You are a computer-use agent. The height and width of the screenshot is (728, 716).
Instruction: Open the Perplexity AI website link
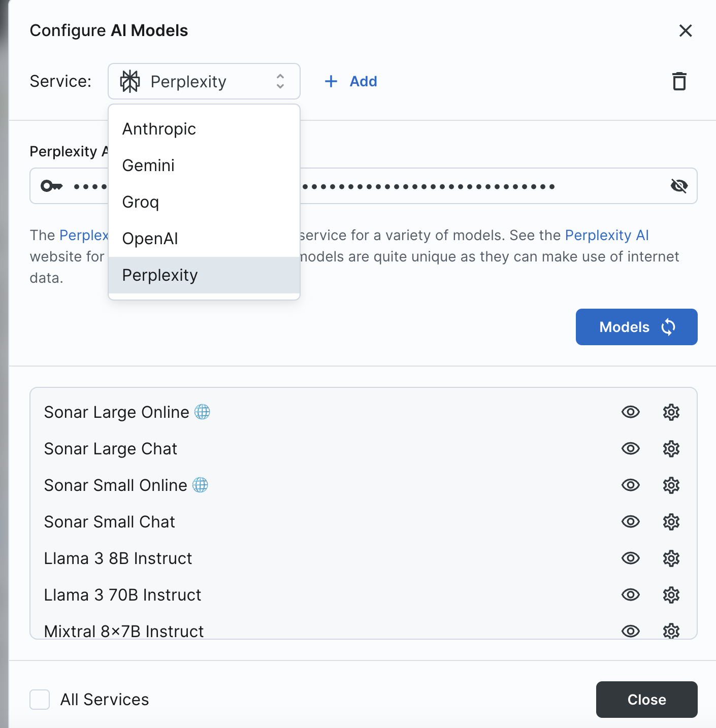(x=607, y=235)
